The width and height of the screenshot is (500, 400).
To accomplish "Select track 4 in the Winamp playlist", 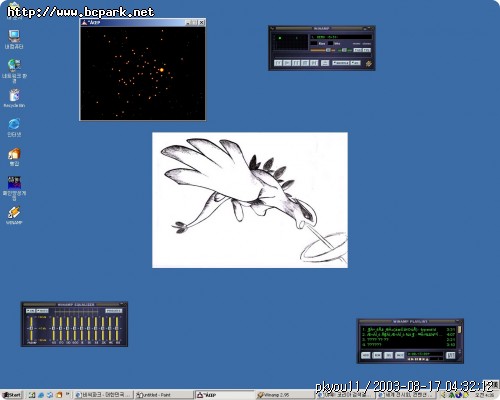I will point(408,344).
